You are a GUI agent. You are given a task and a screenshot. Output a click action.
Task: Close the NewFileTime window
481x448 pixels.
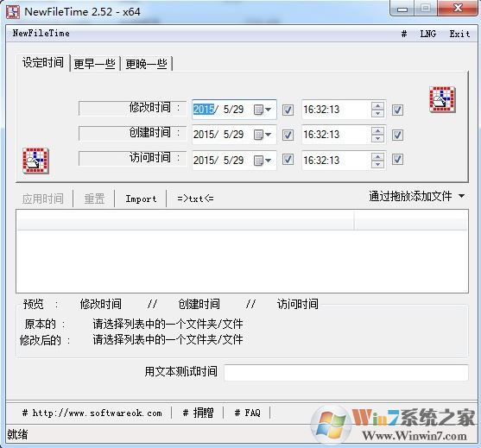click(458, 9)
